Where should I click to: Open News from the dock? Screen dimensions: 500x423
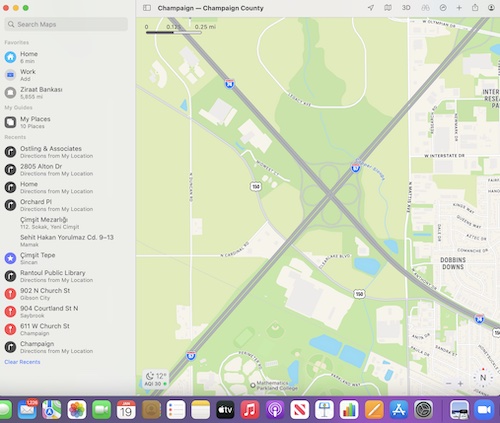(x=299, y=410)
